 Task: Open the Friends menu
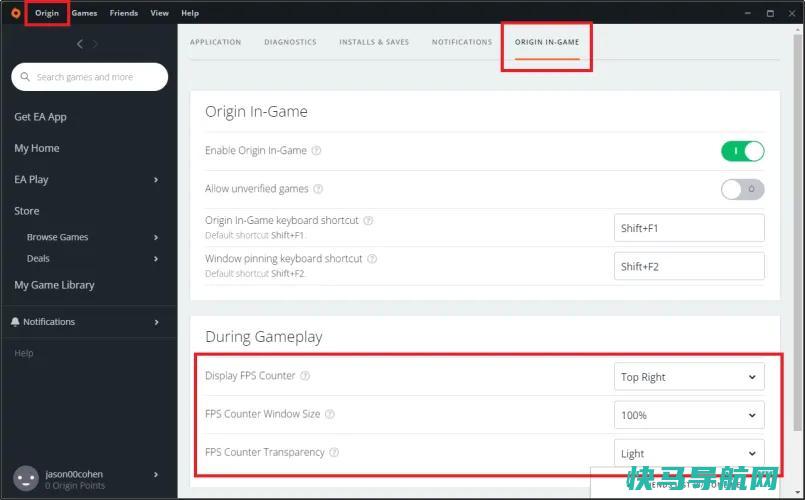pos(124,13)
